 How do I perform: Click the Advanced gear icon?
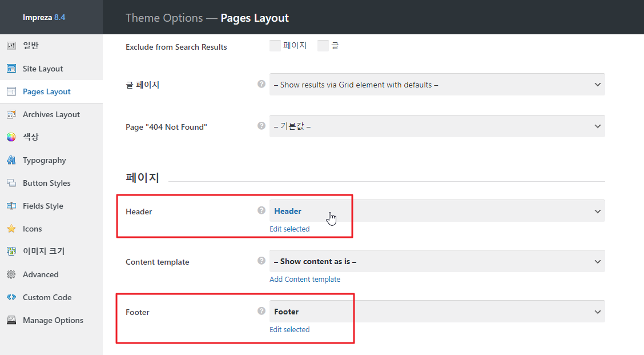[x=11, y=274]
